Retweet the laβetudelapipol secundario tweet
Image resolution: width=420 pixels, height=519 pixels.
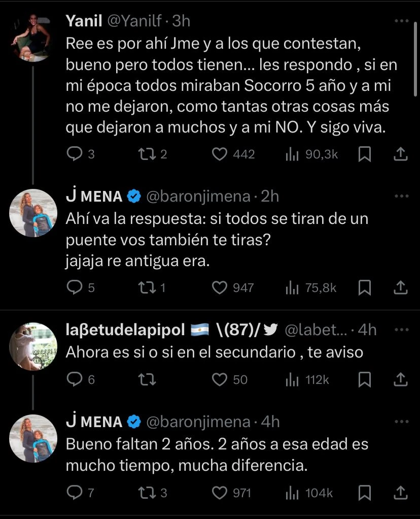click(x=146, y=379)
